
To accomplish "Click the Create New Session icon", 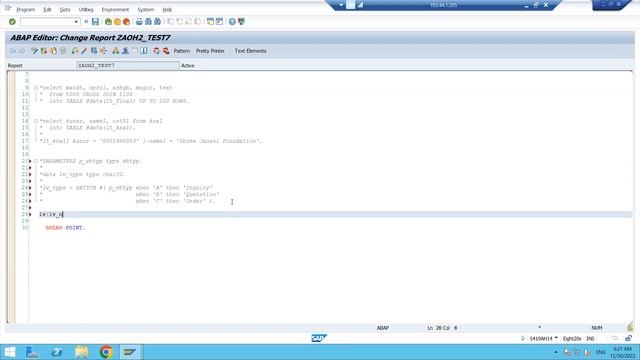I will [210, 22].
